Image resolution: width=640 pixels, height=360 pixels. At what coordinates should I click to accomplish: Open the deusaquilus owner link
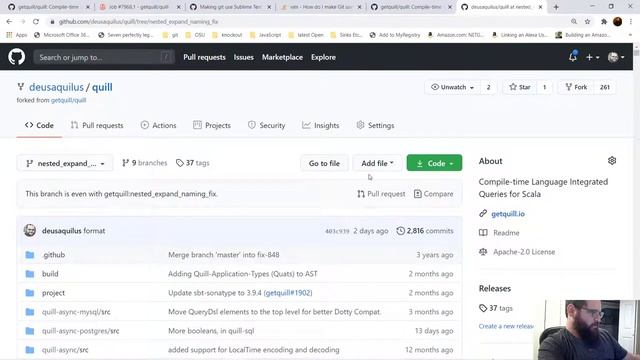point(56,87)
